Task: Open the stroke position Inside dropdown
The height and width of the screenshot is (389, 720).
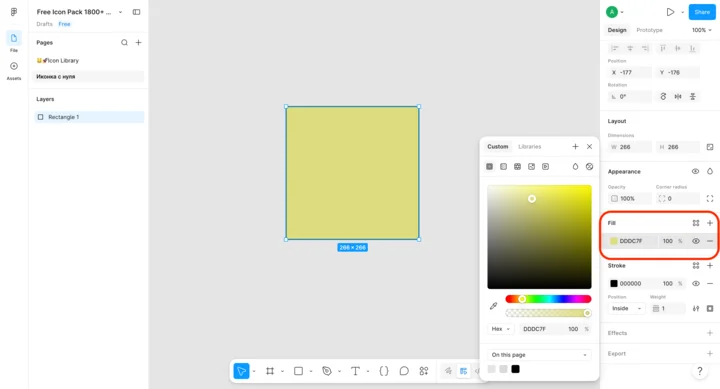Action: [626, 309]
